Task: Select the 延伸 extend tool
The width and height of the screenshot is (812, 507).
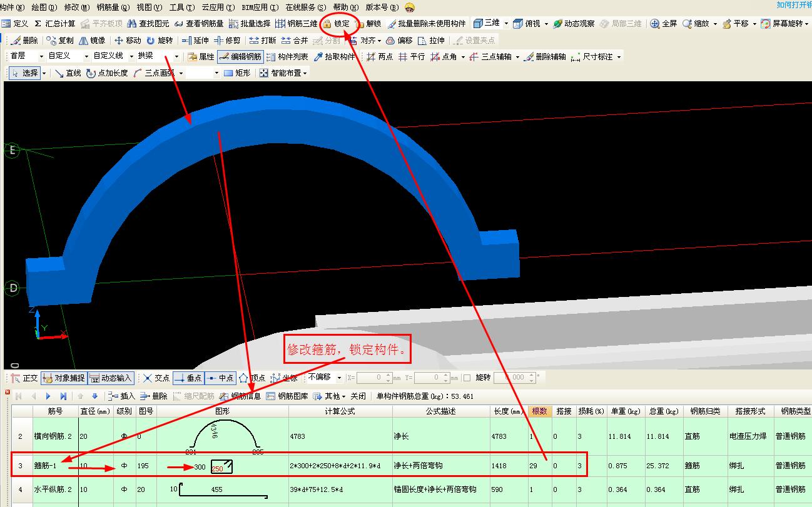Action: point(195,41)
